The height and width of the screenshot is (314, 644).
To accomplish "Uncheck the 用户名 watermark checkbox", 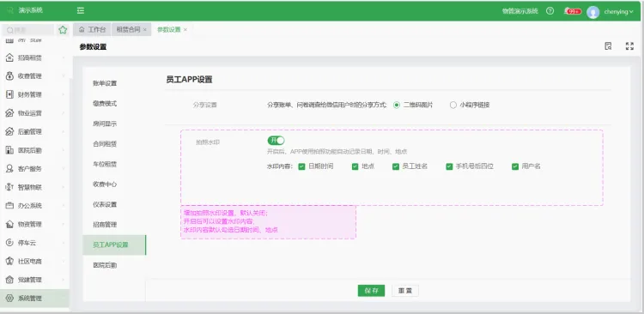I will point(515,166).
